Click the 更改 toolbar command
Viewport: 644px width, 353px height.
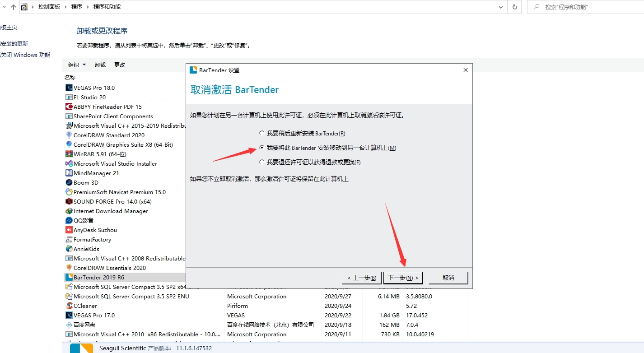(120, 65)
